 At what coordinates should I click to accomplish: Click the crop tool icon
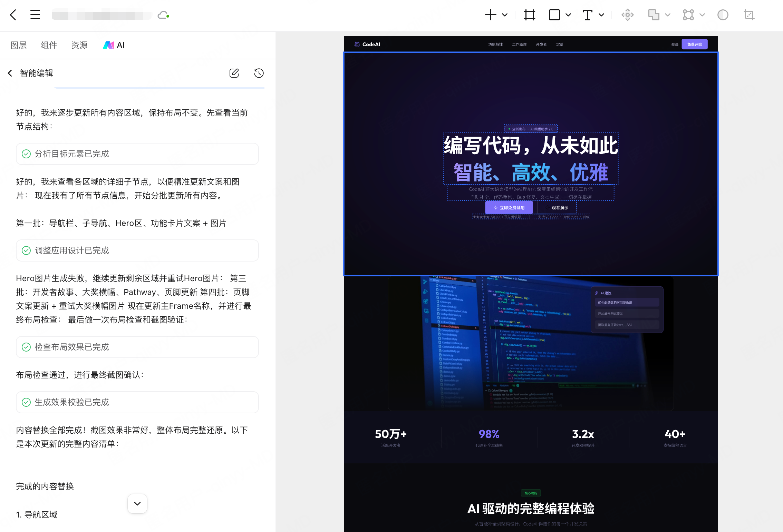point(749,15)
